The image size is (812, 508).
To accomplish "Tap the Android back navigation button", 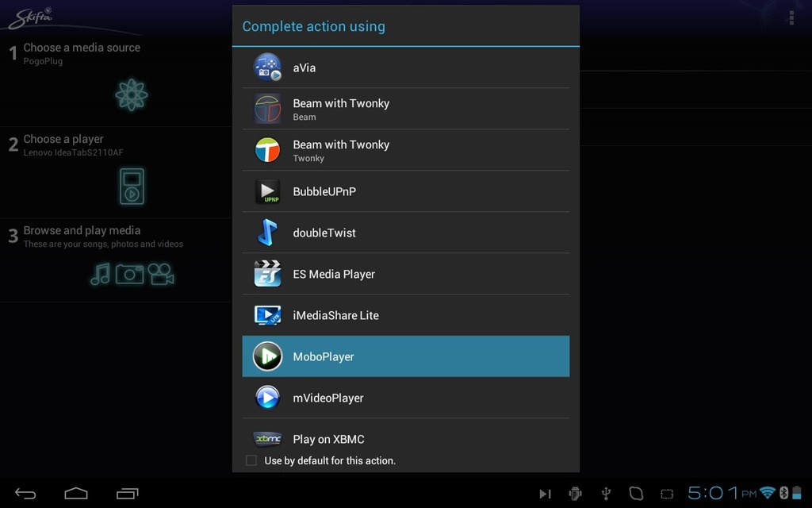I will point(25,494).
